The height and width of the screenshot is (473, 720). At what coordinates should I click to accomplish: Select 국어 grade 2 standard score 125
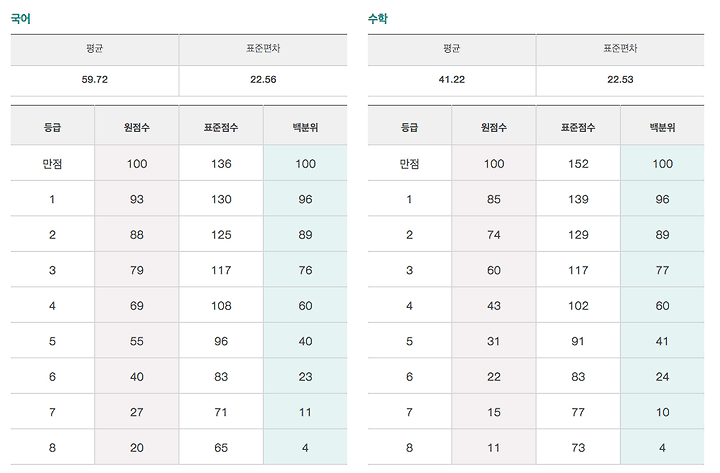coord(221,235)
